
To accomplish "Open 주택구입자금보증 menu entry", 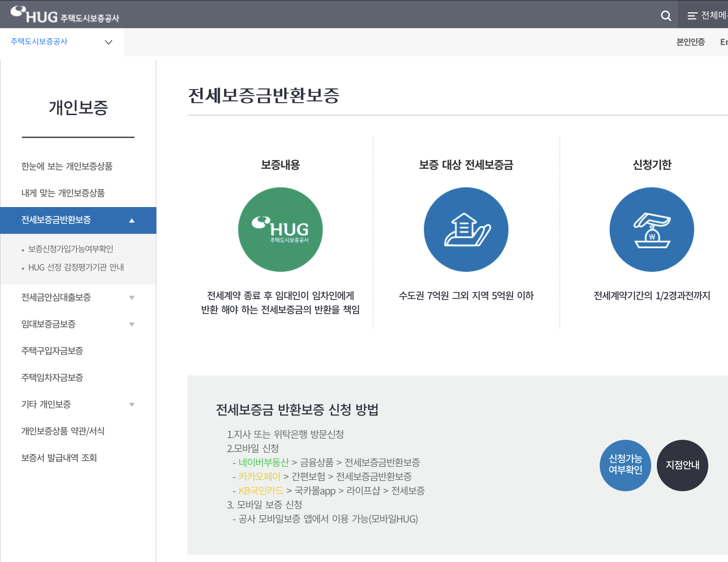I will pos(52,351).
